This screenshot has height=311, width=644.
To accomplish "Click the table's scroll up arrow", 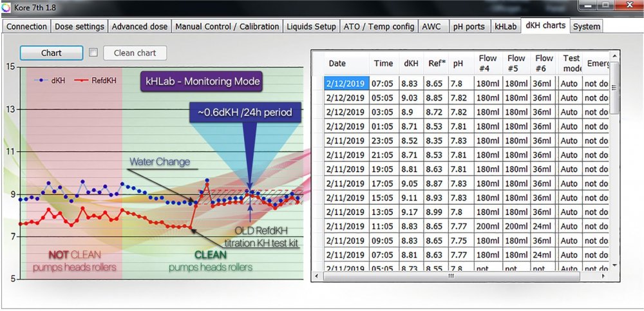I will [614, 57].
